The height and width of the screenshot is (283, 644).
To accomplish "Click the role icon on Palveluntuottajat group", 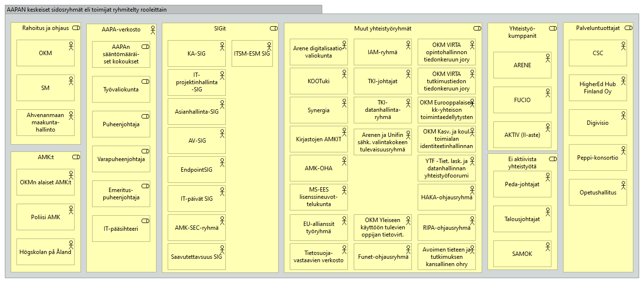I will (x=628, y=29).
